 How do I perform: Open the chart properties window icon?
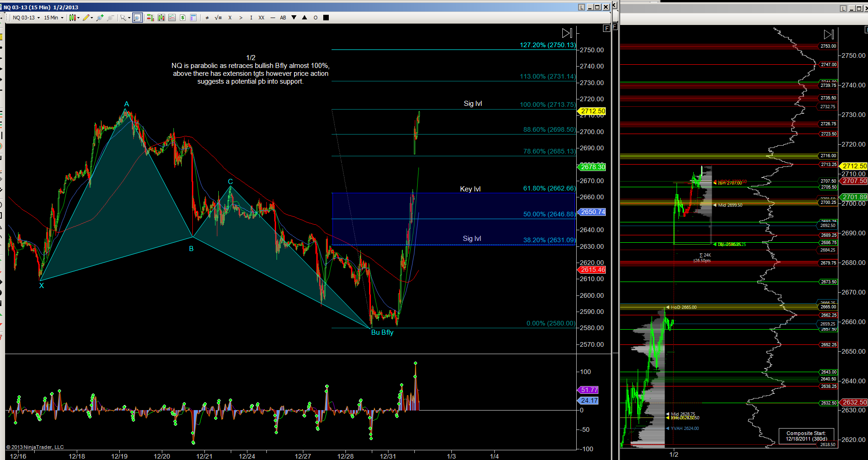coord(193,18)
